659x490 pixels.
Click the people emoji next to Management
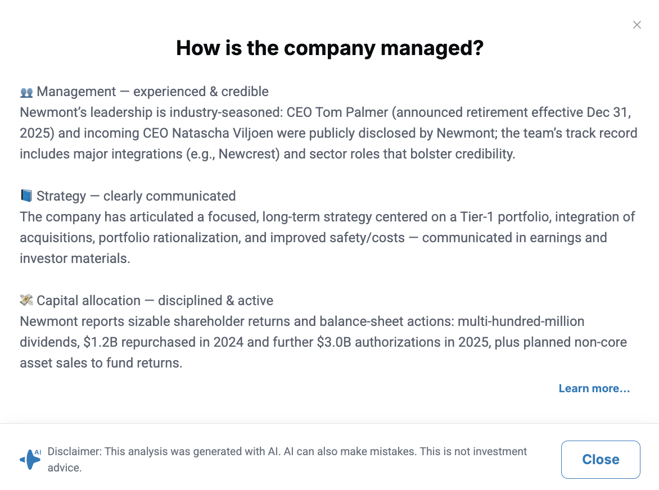(x=26, y=92)
